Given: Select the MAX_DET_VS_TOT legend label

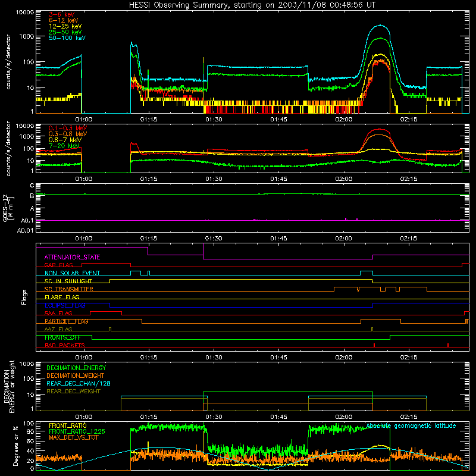Looking at the screenshot, I should (73, 437).
